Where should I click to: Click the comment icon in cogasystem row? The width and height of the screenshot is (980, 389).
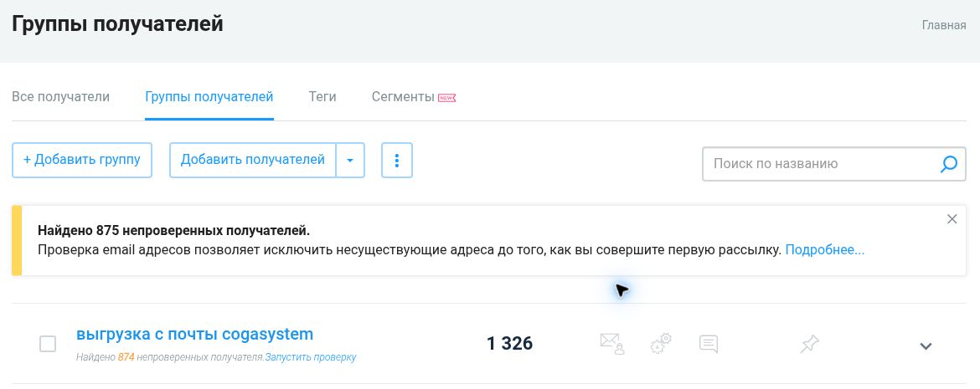(708, 344)
